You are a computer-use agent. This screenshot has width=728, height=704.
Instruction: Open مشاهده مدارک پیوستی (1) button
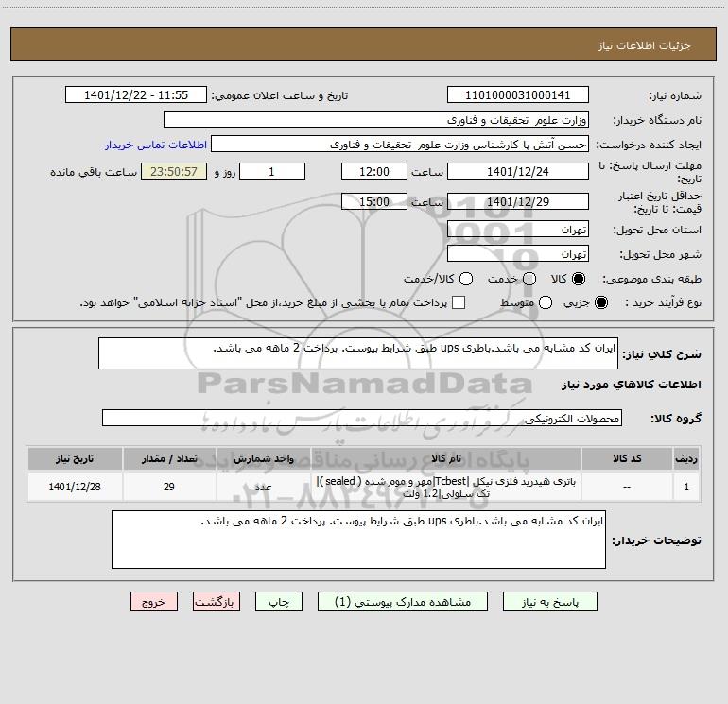coord(403,601)
